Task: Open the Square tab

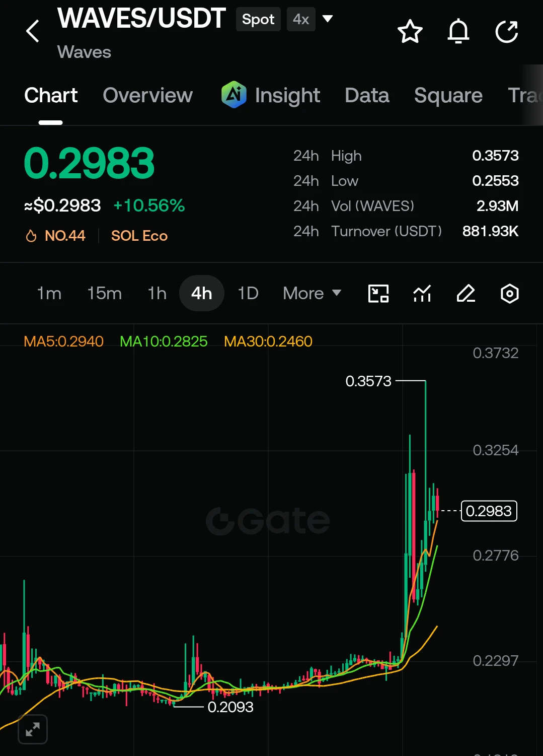Action: 448,95
